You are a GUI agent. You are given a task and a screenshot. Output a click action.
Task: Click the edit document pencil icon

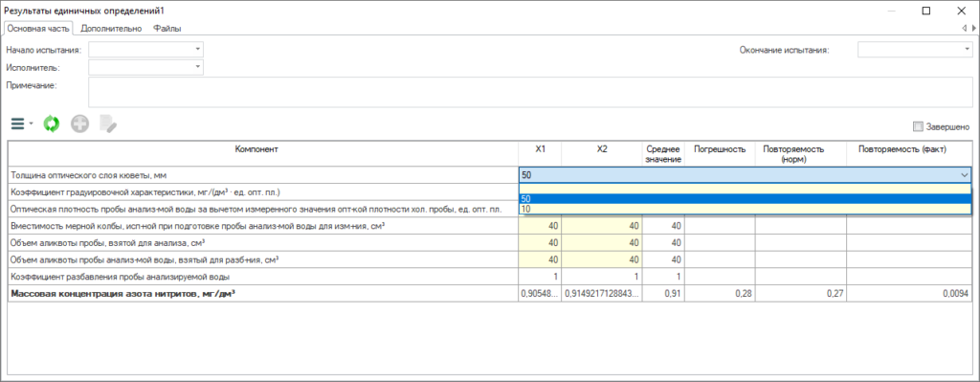[107, 124]
